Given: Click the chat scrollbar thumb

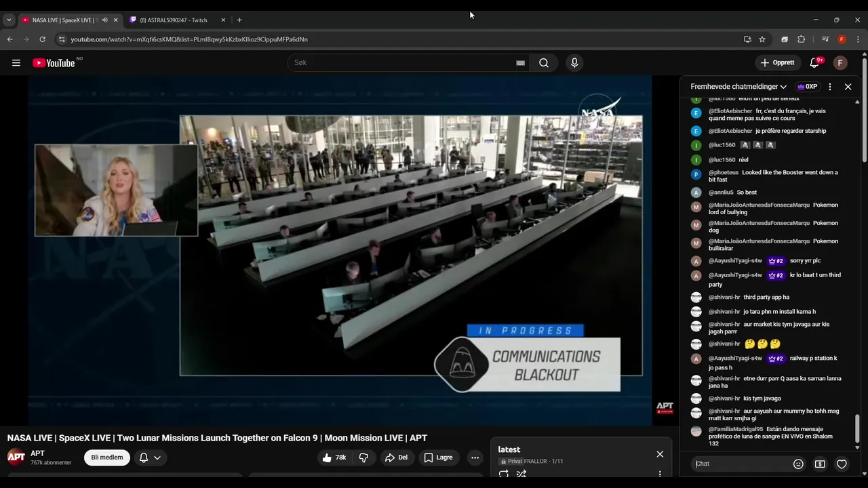Looking at the screenshot, I should [x=857, y=428].
